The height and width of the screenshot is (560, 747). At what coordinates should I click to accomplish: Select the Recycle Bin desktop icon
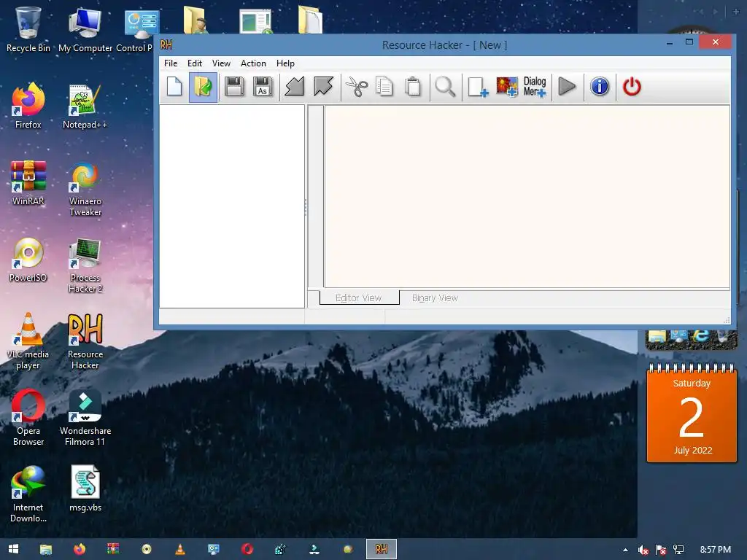pyautogui.click(x=28, y=29)
